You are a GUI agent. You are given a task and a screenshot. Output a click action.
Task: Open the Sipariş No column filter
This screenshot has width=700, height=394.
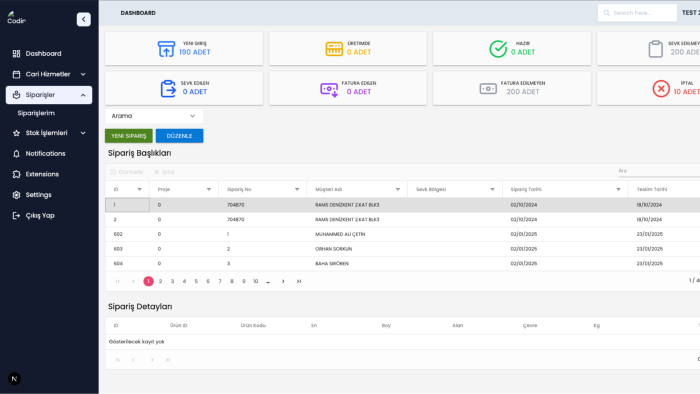[297, 190]
